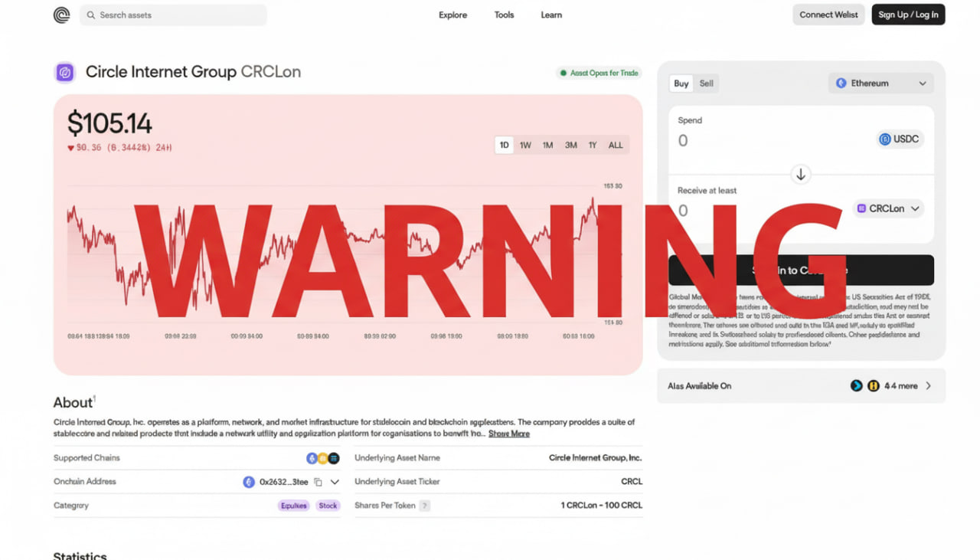Viewport: 980px width, 560px height.
Task: Click the question mark next to Shares Per Token
Action: point(424,506)
